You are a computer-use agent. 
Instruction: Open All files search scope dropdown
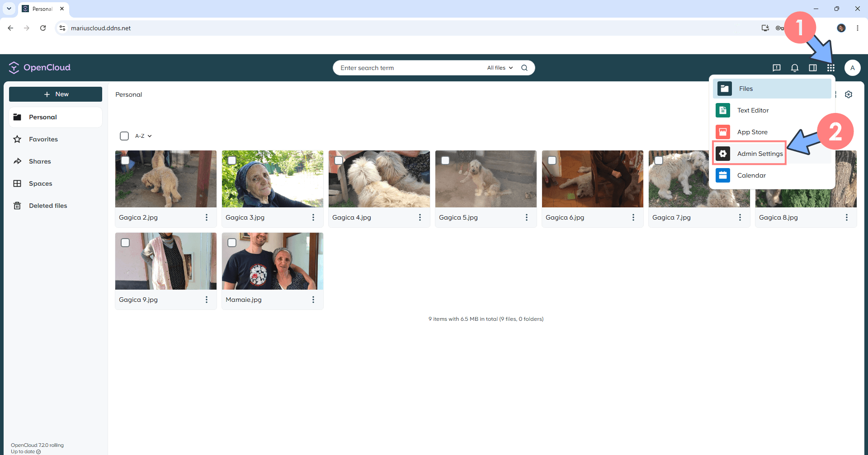(500, 68)
